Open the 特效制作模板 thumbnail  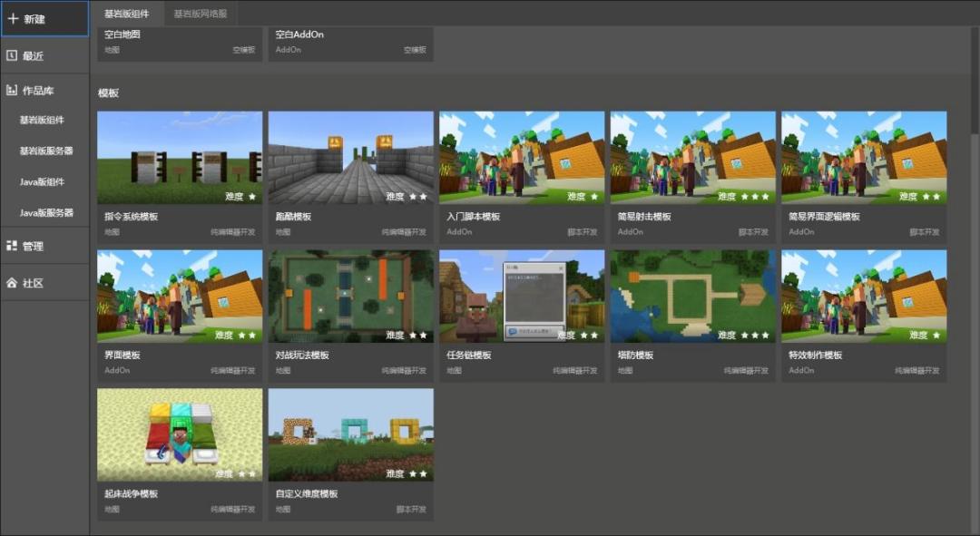(x=864, y=296)
